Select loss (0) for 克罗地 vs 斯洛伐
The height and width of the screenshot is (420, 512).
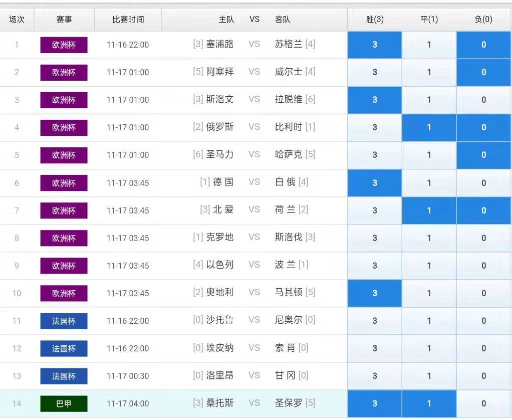click(x=483, y=238)
